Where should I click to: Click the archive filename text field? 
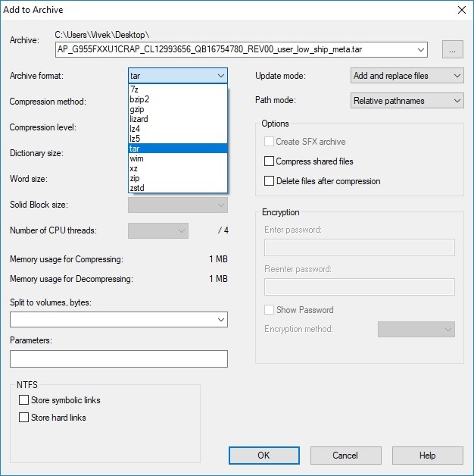click(235, 49)
